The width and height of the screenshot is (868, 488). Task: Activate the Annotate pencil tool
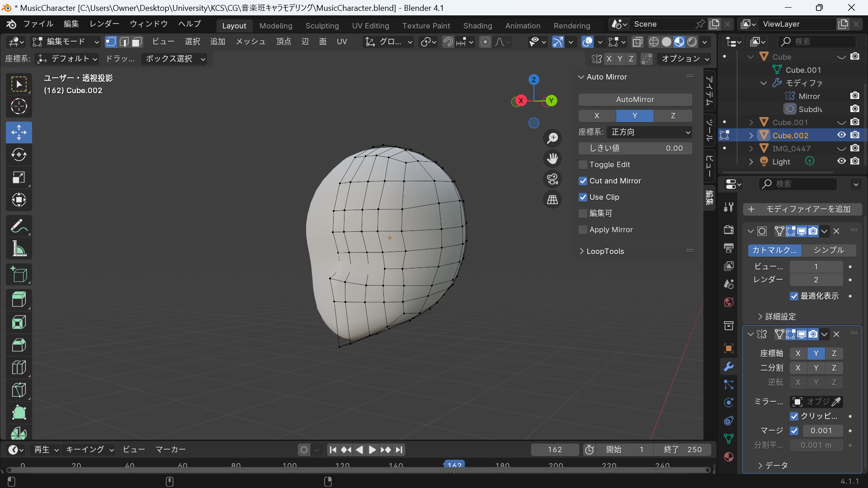tap(19, 226)
